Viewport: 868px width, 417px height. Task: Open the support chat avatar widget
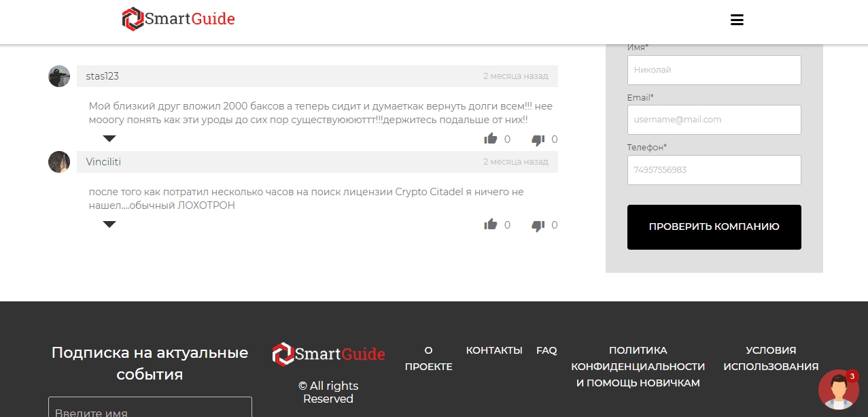coord(838,390)
